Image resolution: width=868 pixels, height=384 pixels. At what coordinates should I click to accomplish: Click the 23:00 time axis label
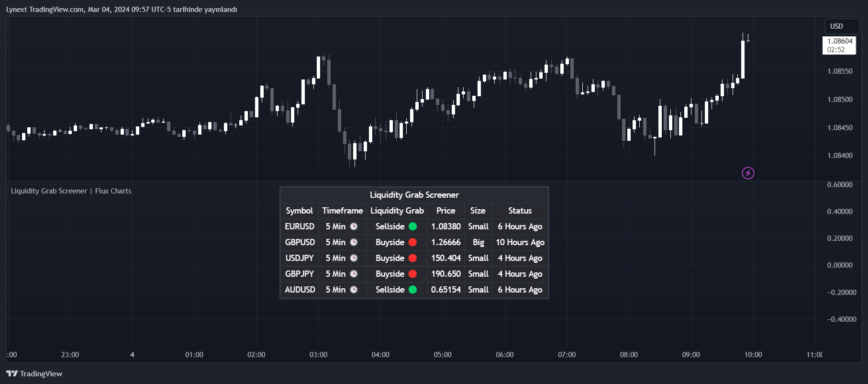click(70, 355)
